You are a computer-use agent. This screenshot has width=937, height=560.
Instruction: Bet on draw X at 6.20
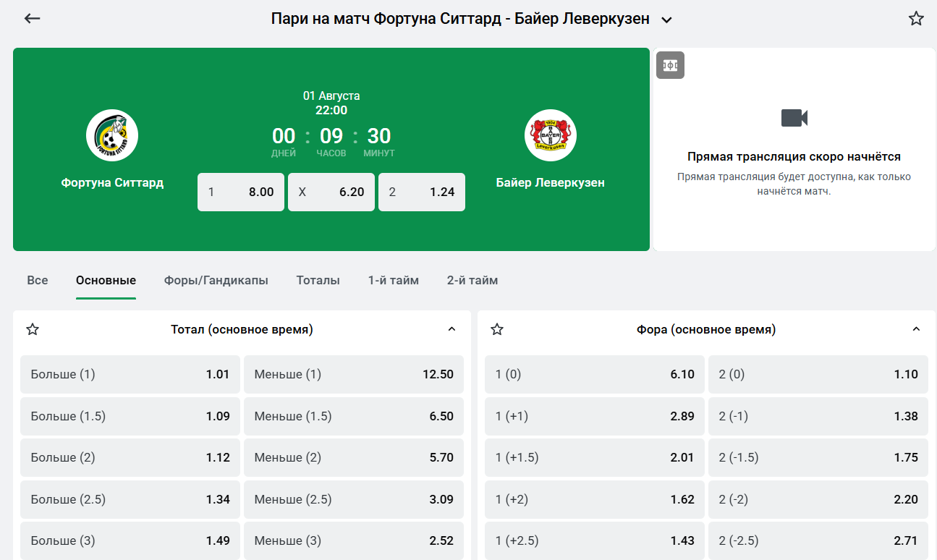click(x=331, y=192)
